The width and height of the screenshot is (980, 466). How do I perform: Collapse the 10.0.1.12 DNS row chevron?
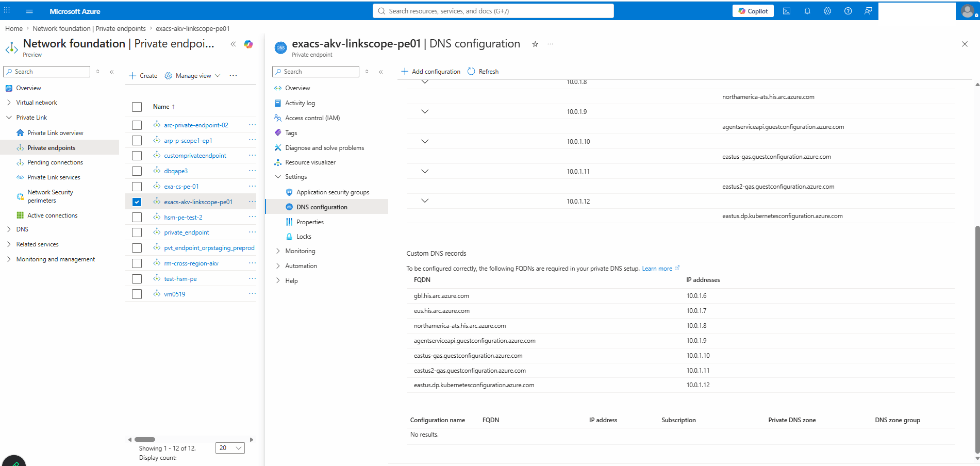(425, 201)
